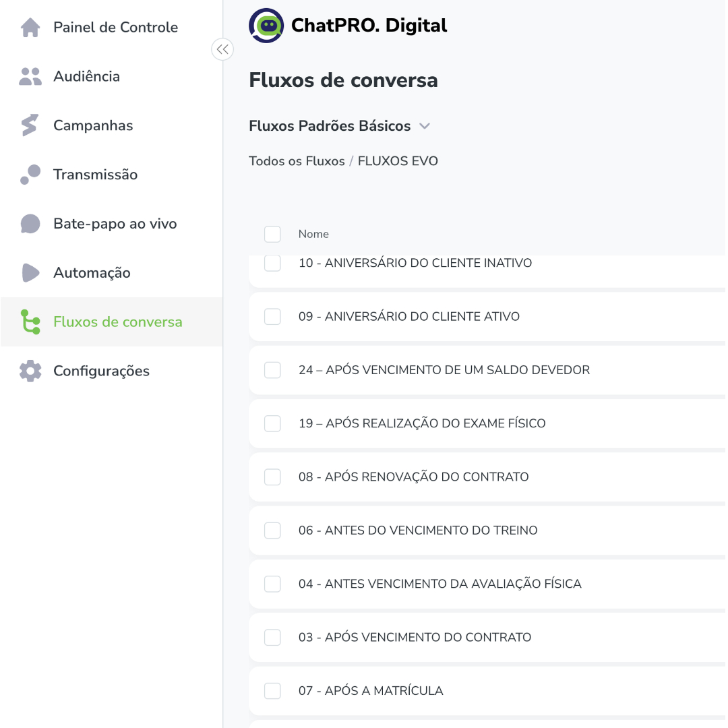
Task: Click the chevron next to Fluxos Padrões Básicos
Action: [425, 126]
